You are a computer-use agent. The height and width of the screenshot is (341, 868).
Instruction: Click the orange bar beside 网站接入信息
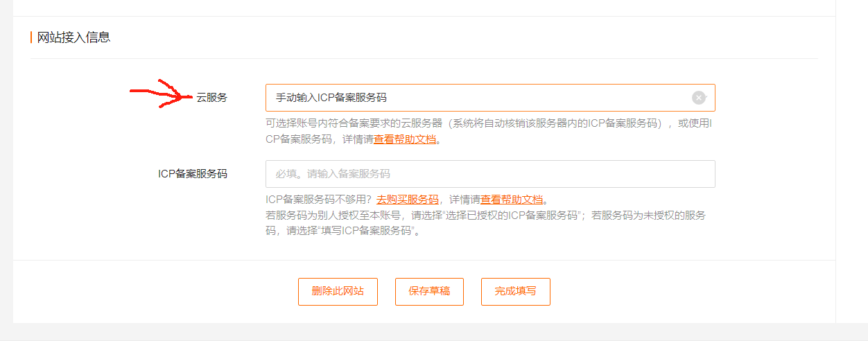31,37
